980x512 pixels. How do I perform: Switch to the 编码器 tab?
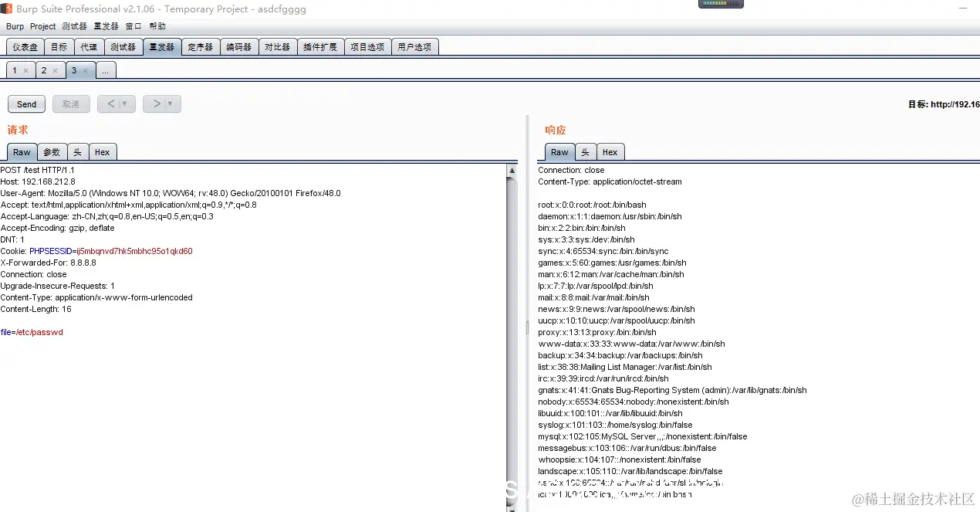[238, 47]
